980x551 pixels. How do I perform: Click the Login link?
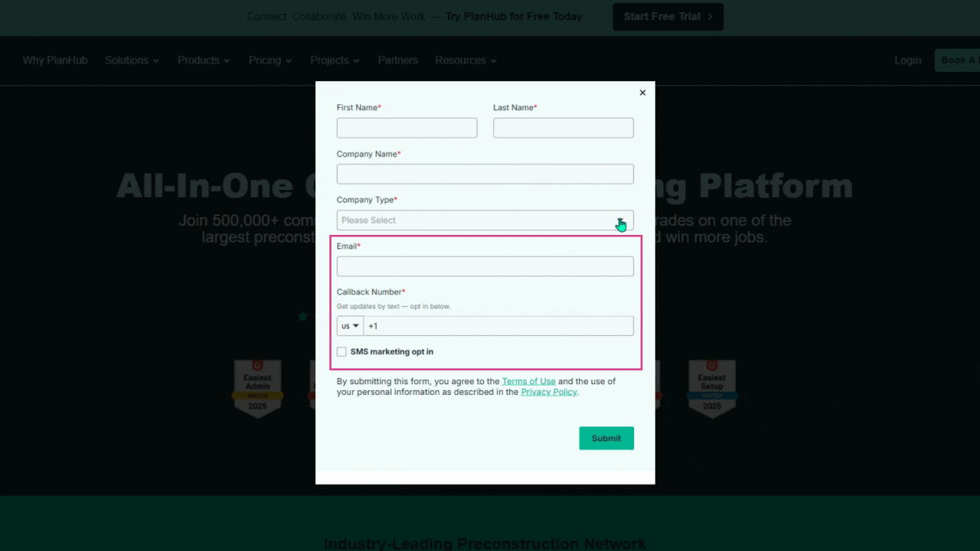[908, 60]
